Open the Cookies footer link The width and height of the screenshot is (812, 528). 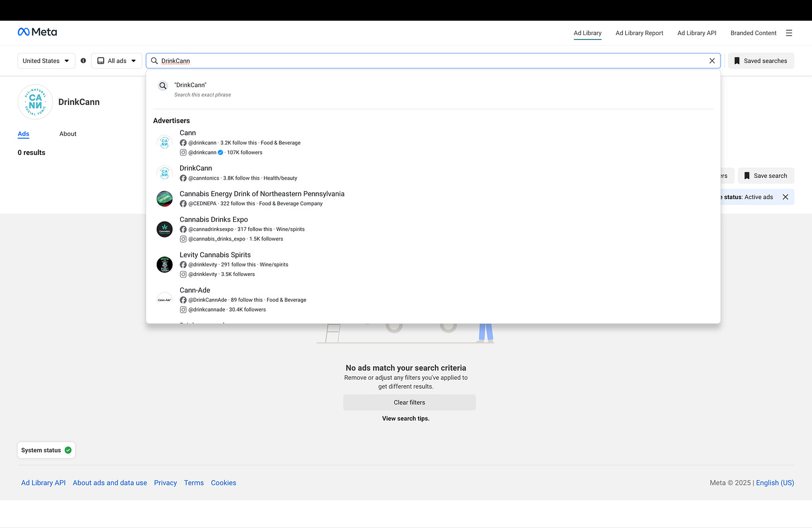224,483
